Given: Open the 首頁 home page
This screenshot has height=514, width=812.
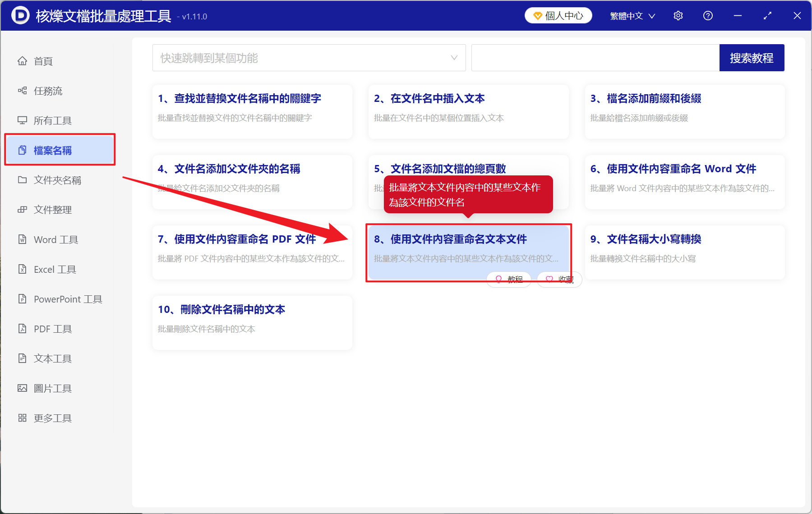Looking at the screenshot, I should click(43, 61).
